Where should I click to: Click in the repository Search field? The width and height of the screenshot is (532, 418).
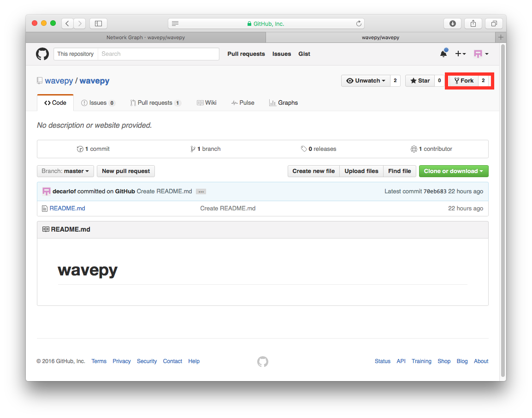click(x=159, y=54)
